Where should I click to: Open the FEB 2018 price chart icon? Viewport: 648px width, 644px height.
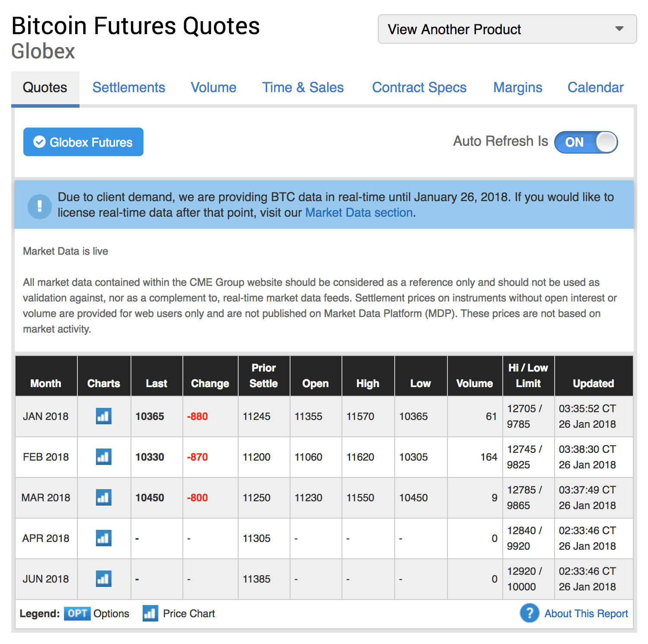[104, 457]
